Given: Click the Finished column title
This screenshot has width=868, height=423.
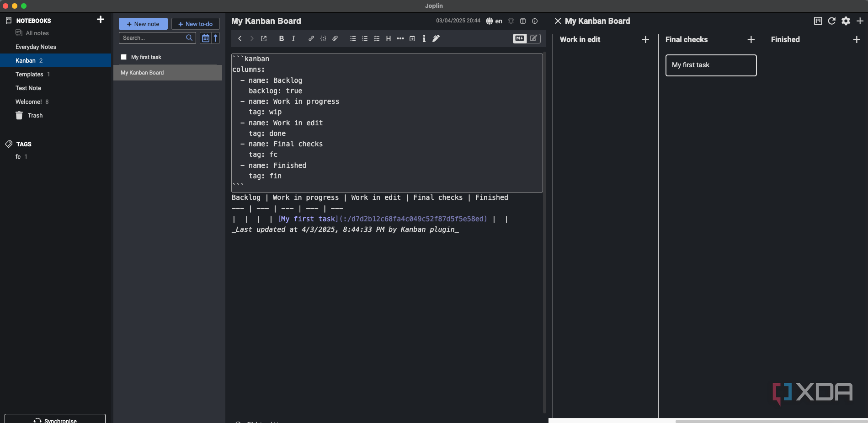Looking at the screenshot, I should [x=785, y=39].
